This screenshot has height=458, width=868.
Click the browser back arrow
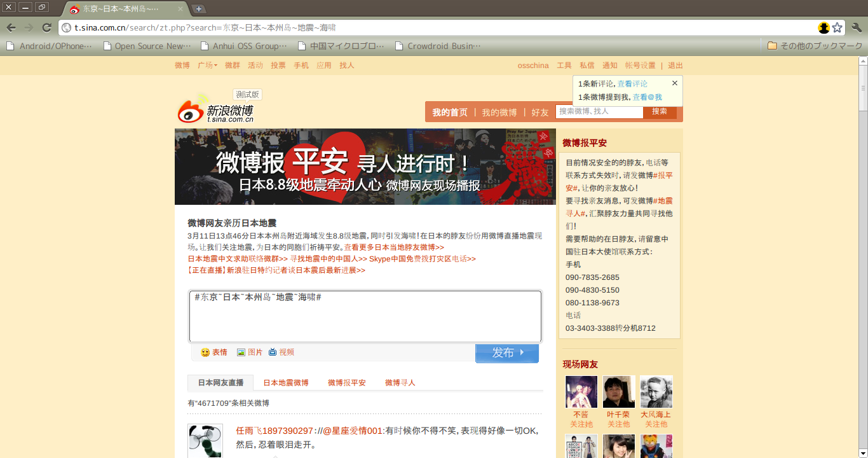click(11, 27)
